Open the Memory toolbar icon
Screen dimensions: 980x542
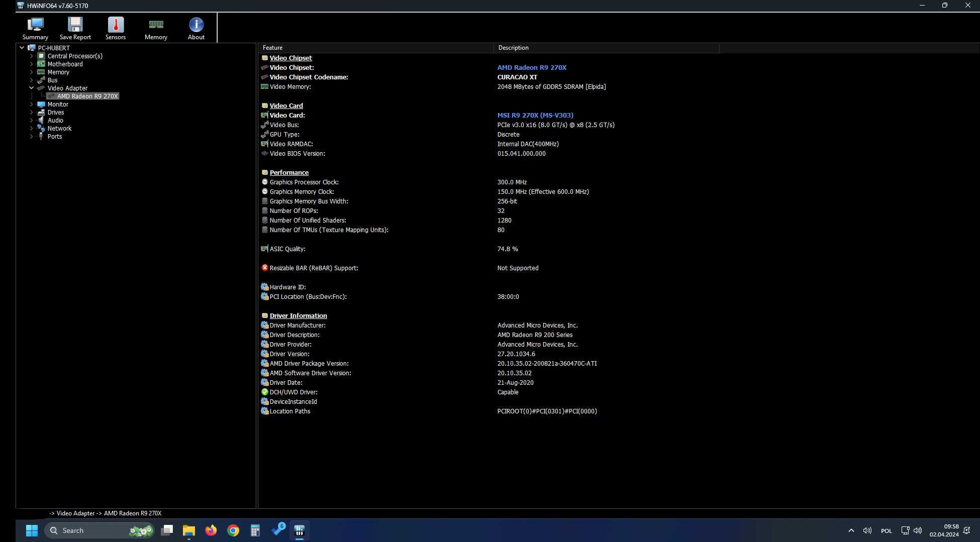tap(156, 28)
